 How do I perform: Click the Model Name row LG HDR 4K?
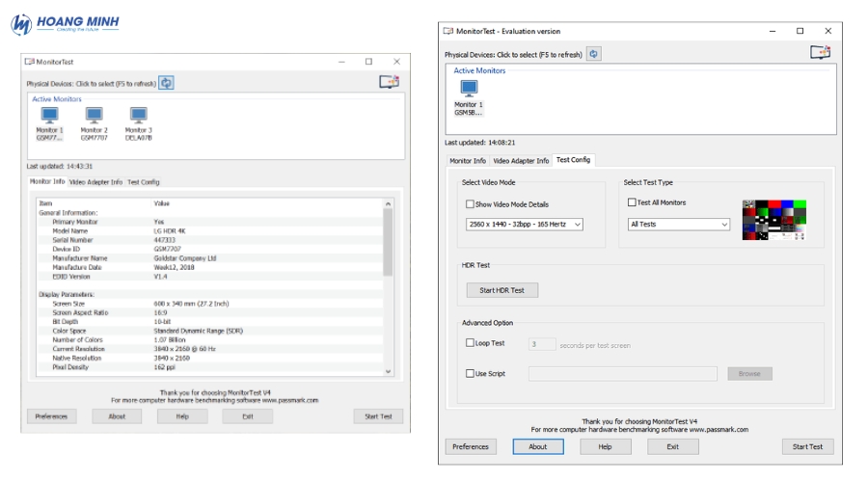coord(210,230)
